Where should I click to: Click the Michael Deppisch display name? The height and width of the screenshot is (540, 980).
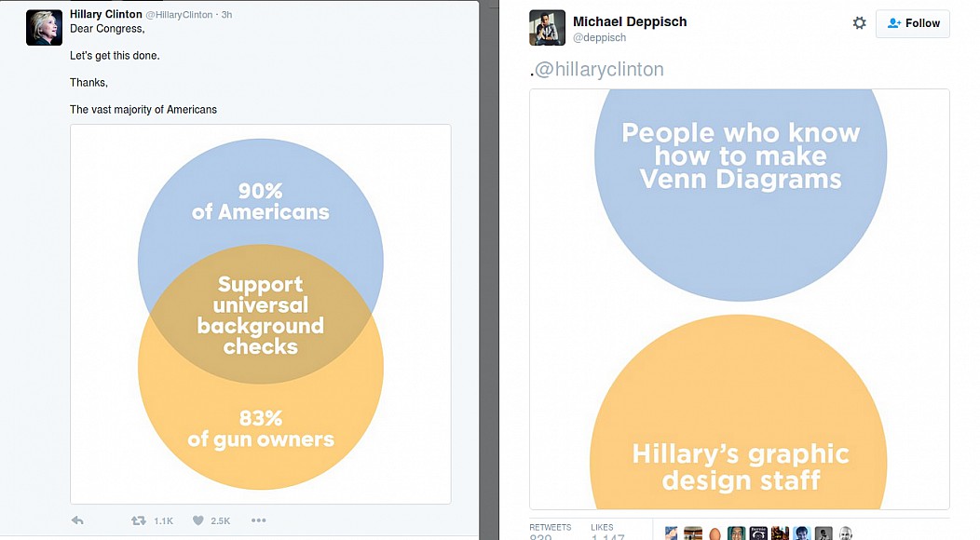point(630,21)
